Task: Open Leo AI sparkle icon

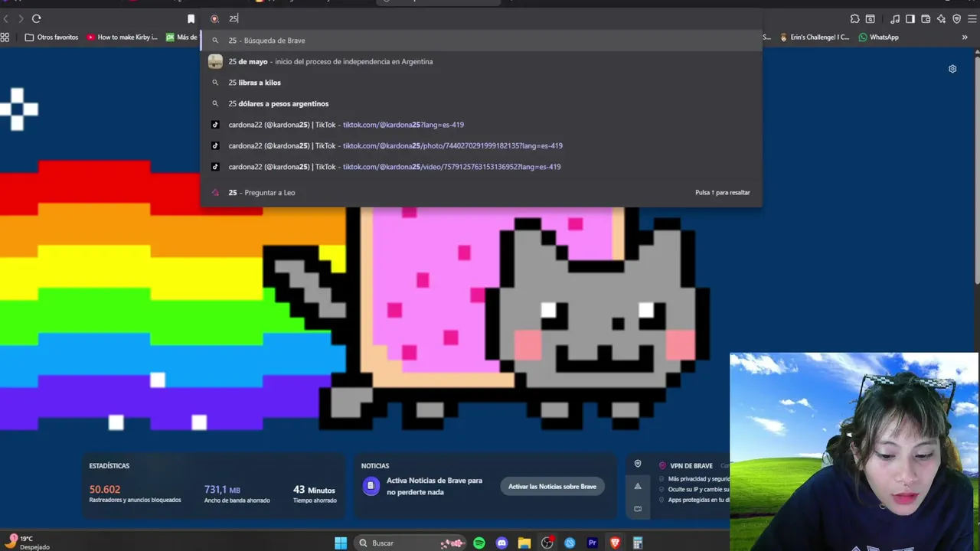Action: [941, 18]
